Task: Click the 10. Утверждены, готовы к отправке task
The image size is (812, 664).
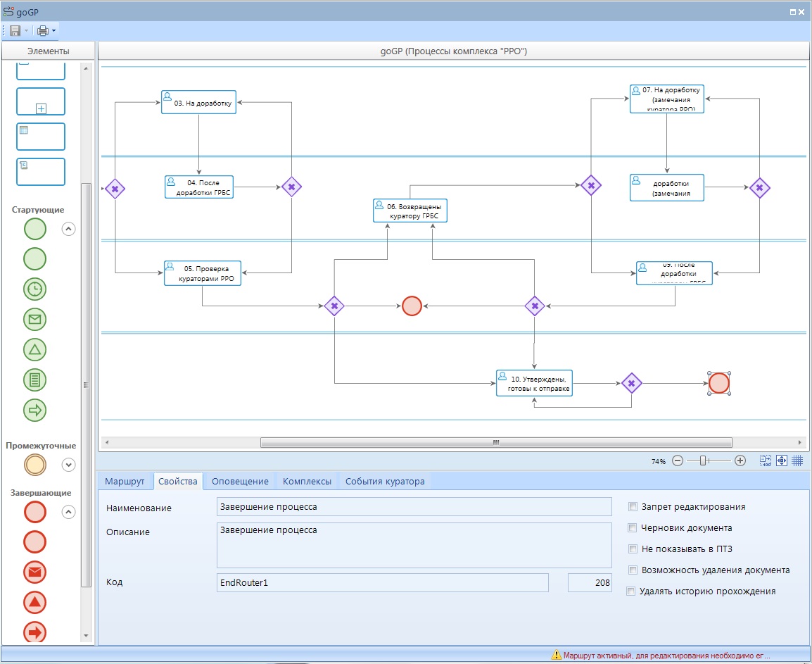Action: click(534, 383)
